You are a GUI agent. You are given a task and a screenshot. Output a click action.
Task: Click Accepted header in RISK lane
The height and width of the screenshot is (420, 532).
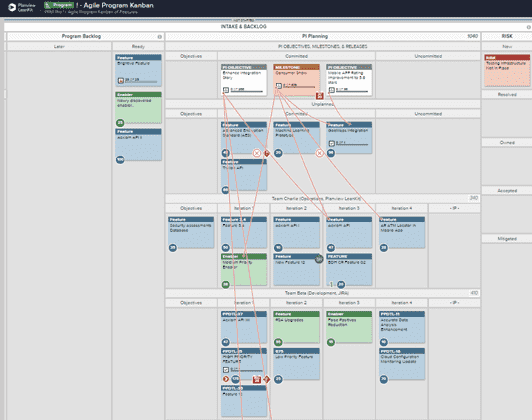point(507,191)
